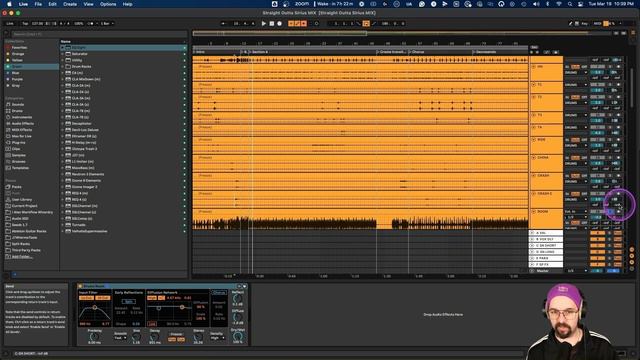640x360 pixels.
Task: Open ROOM track Ext. In input chooser
Action: [576, 212]
